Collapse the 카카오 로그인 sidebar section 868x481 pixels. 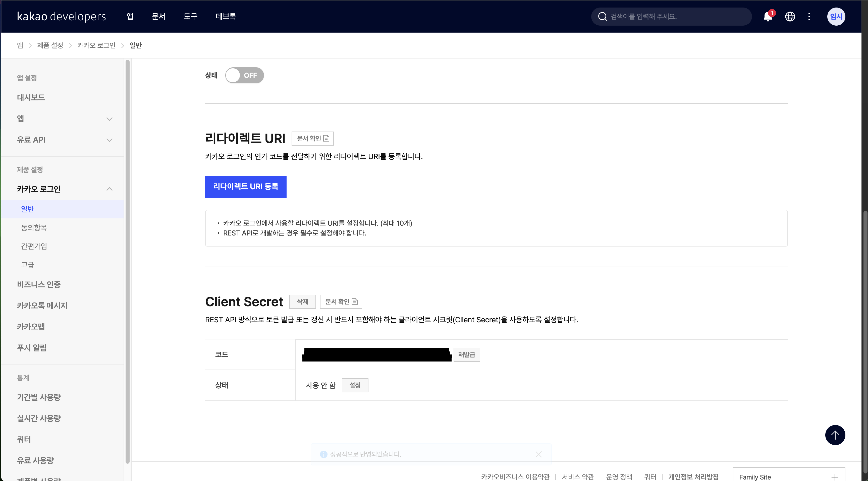tap(109, 189)
